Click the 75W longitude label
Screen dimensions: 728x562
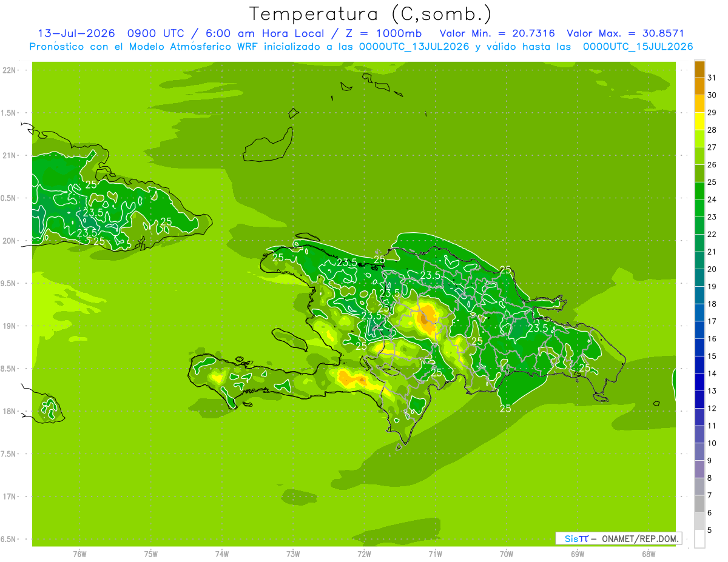coord(151,554)
